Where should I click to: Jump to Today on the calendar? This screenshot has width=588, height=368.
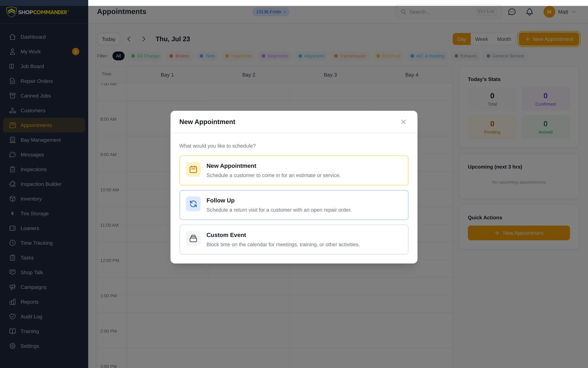[108, 39]
